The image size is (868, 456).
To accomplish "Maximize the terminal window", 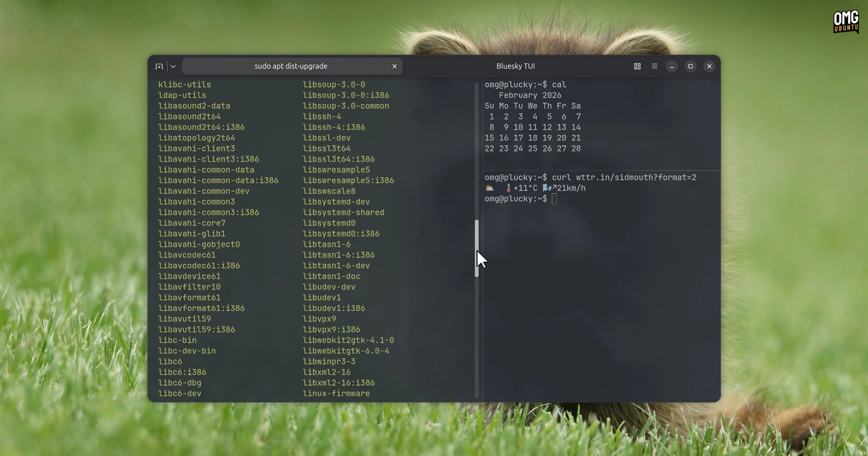I will [690, 66].
